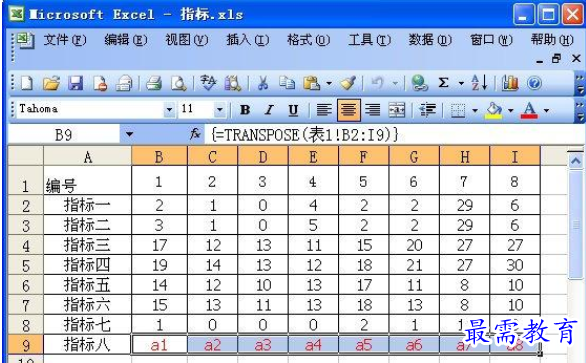Cut selection with the scissors icon
This screenshot has height=363, width=586.
[x=263, y=83]
